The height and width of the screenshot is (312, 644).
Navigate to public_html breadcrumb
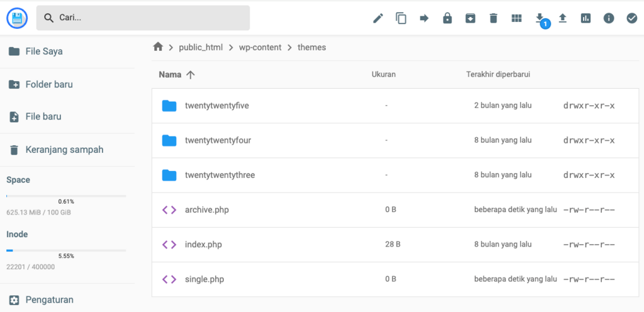tap(201, 47)
